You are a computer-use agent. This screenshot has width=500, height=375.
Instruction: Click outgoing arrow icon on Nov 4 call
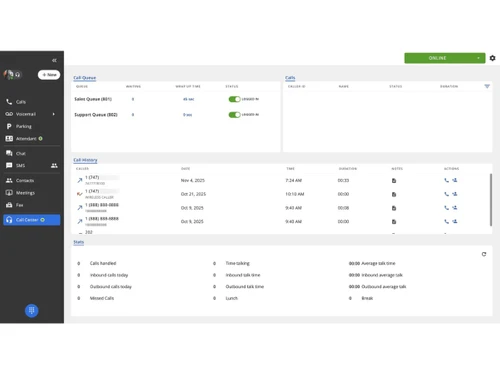[80, 180]
